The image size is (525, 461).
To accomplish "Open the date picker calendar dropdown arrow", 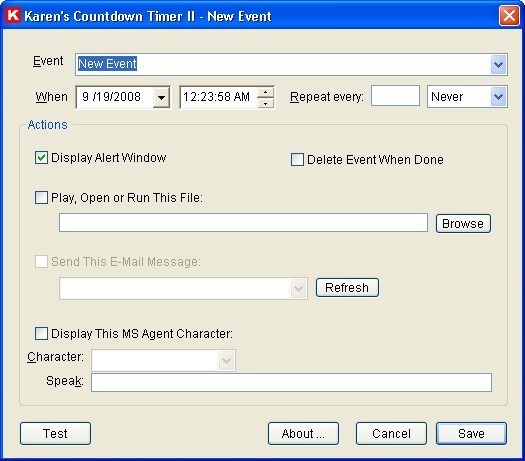I will (x=161, y=97).
